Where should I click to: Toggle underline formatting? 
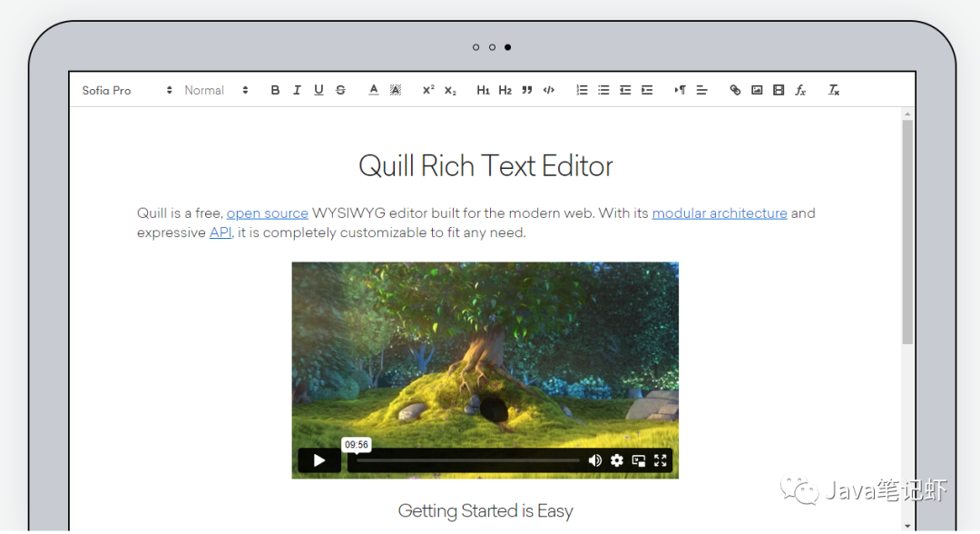click(318, 90)
